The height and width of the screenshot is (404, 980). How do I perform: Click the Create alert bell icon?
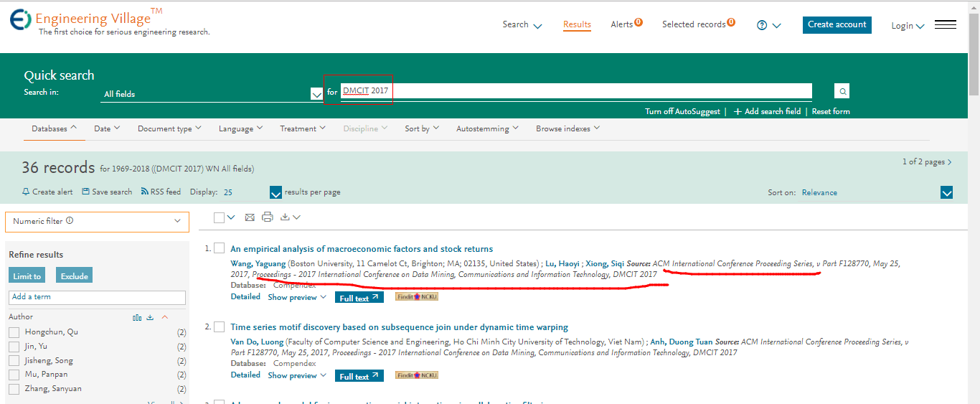point(27,192)
